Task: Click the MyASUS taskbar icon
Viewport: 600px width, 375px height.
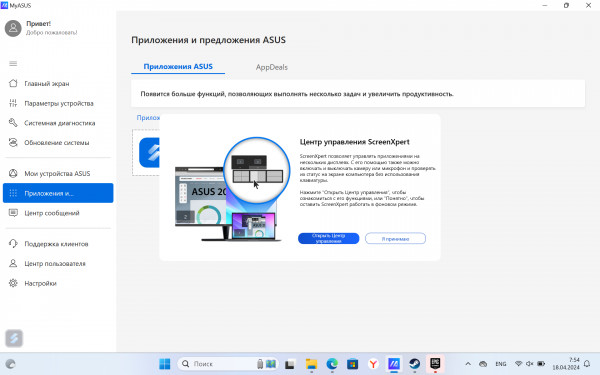Action: 394,364
